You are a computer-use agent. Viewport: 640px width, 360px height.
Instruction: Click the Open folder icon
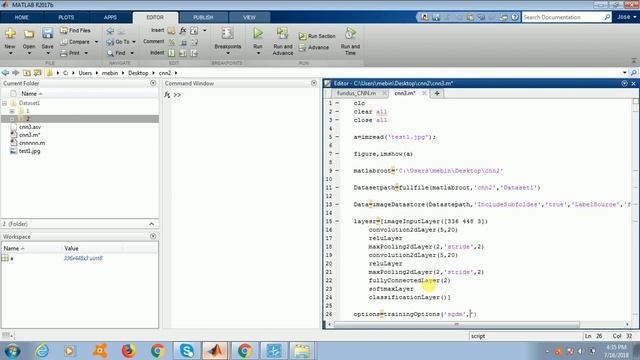[29, 33]
